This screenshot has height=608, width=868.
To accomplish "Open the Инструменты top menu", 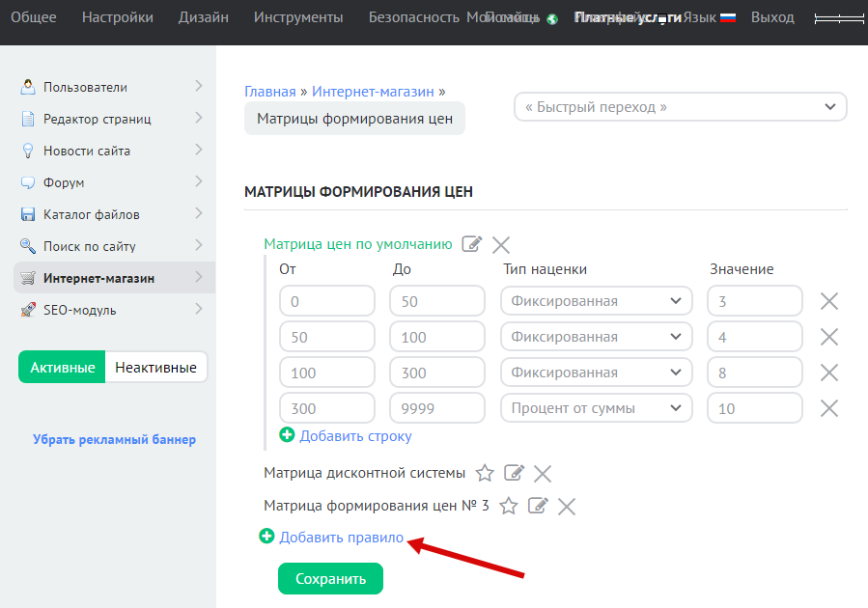I will click(297, 17).
